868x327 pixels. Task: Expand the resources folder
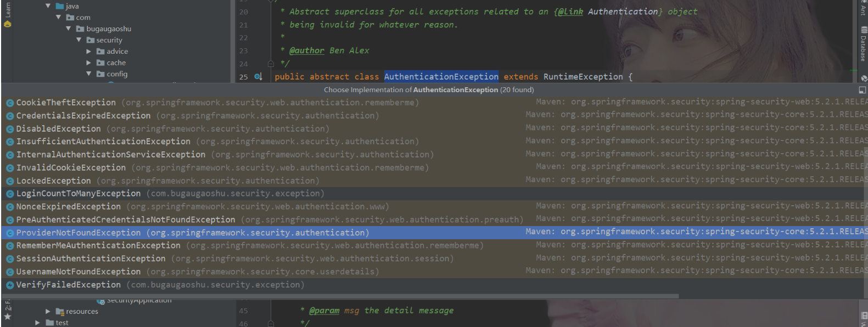click(x=48, y=312)
